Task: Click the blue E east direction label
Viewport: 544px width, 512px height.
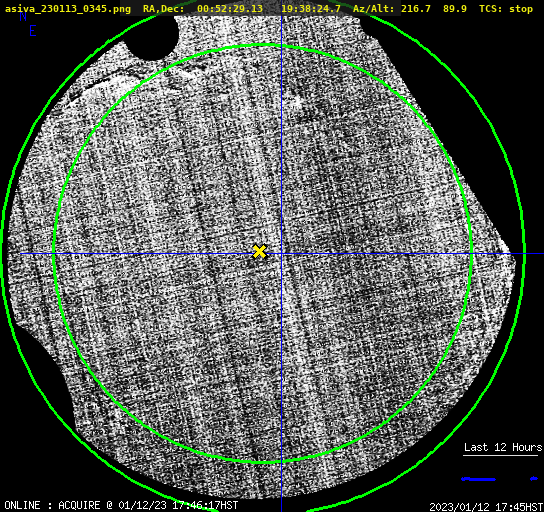Action: tap(33, 31)
